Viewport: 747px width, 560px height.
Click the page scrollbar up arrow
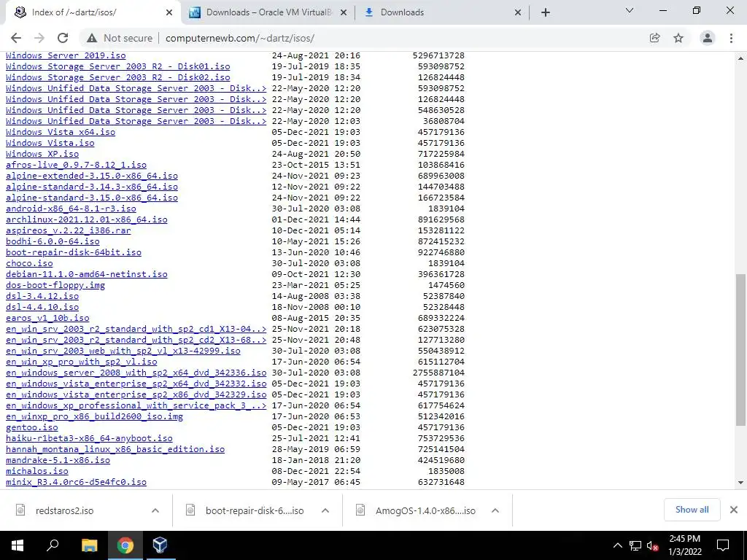pyautogui.click(x=741, y=58)
